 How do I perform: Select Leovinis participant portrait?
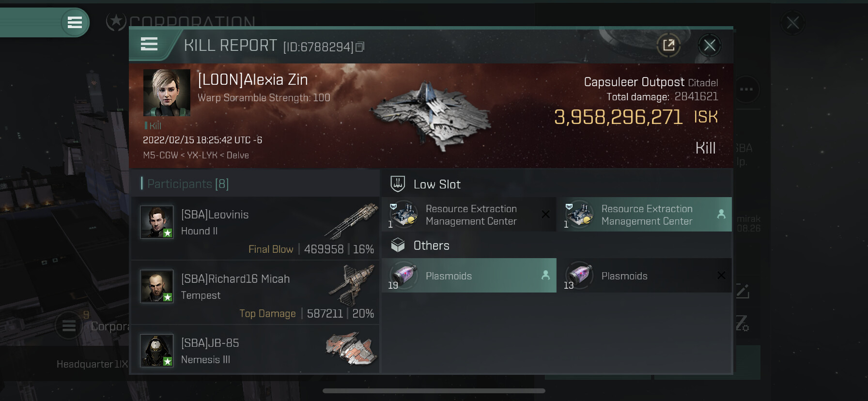157,222
